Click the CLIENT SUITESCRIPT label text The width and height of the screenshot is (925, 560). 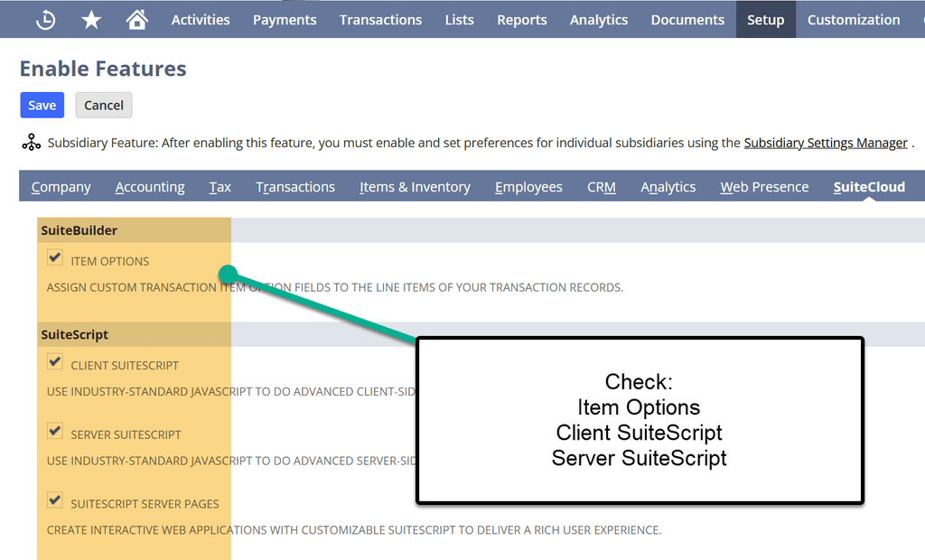pos(125,365)
